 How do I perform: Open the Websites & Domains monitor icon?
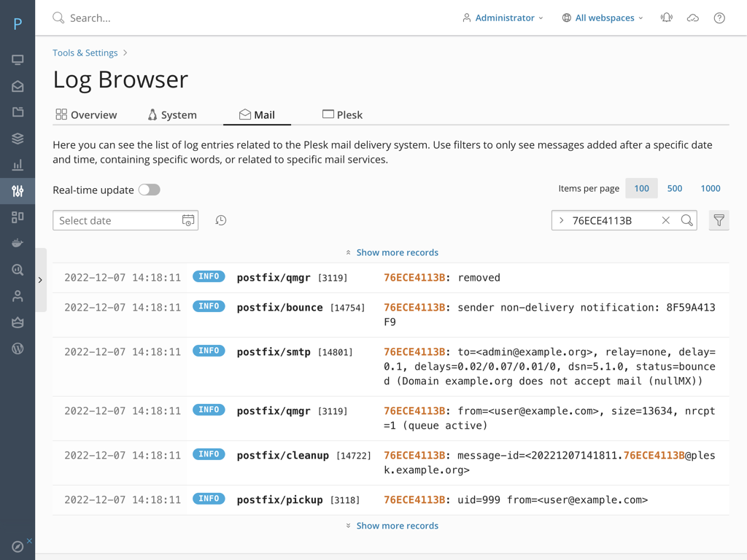click(x=18, y=60)
